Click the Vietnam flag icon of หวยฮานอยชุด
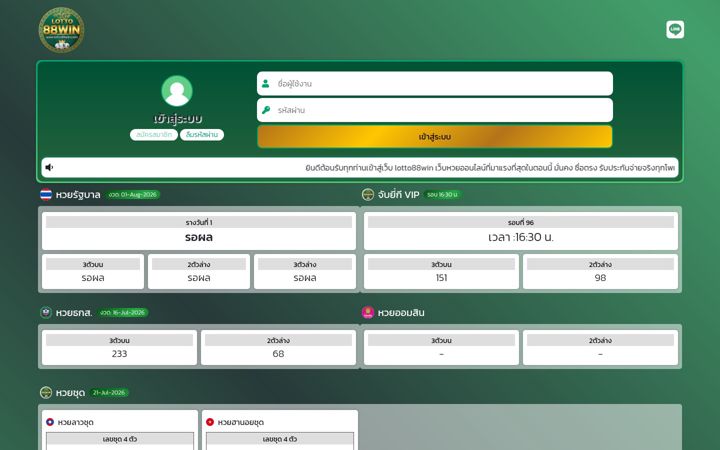The width and height of the screenshot is (720, 450). tap(210, 422)
